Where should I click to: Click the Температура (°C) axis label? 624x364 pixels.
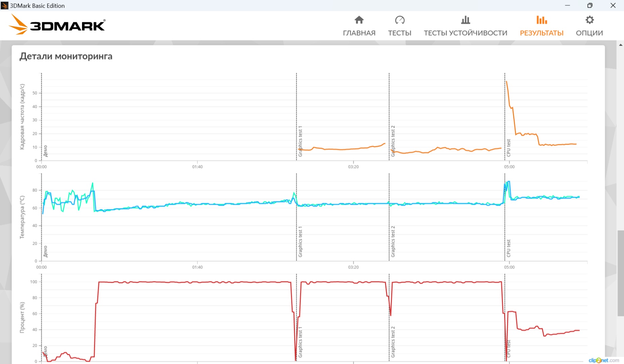[x=22, y=217]
